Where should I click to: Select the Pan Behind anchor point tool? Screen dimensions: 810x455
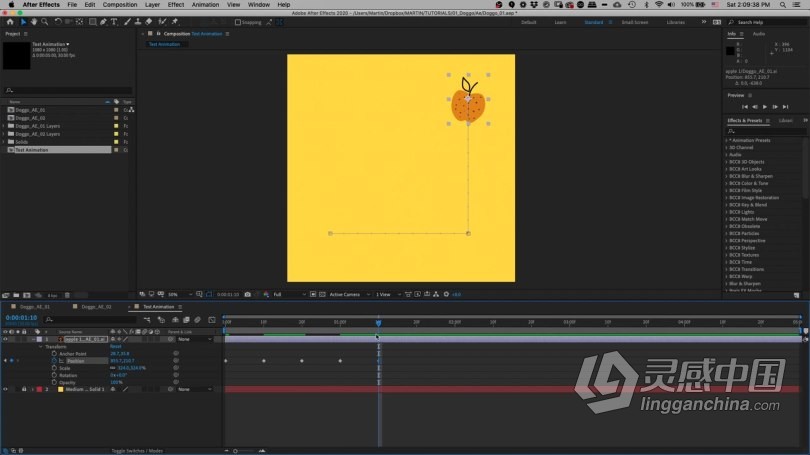coord(80,22)
